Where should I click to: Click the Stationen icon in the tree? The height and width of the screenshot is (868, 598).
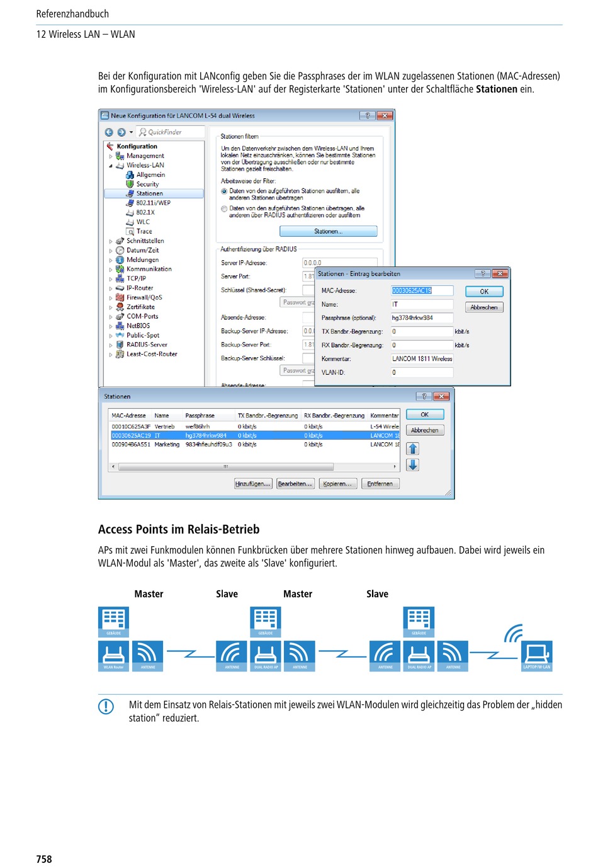pyautogui.click(x=130, y=193)
